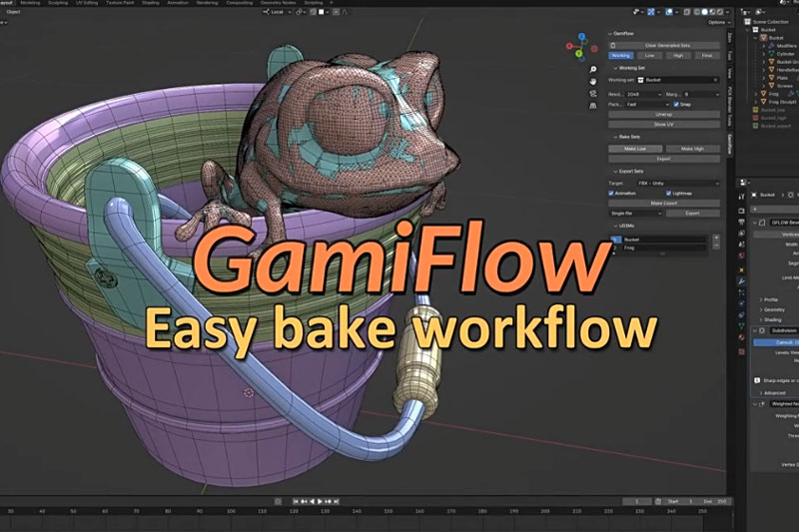Screen dimensions: 799x532
Task: Switch to the Modeling workspace tab
Action: 31,3
